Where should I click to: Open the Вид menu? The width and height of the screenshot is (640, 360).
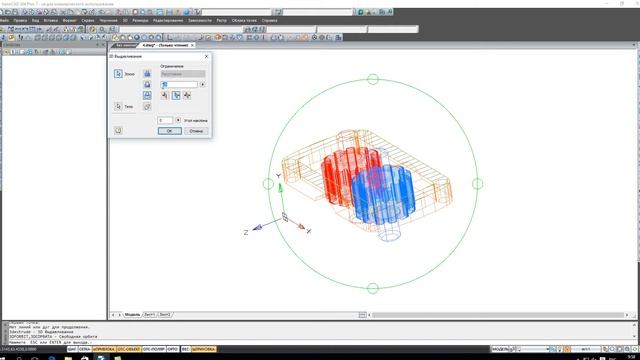coord(36,20)
